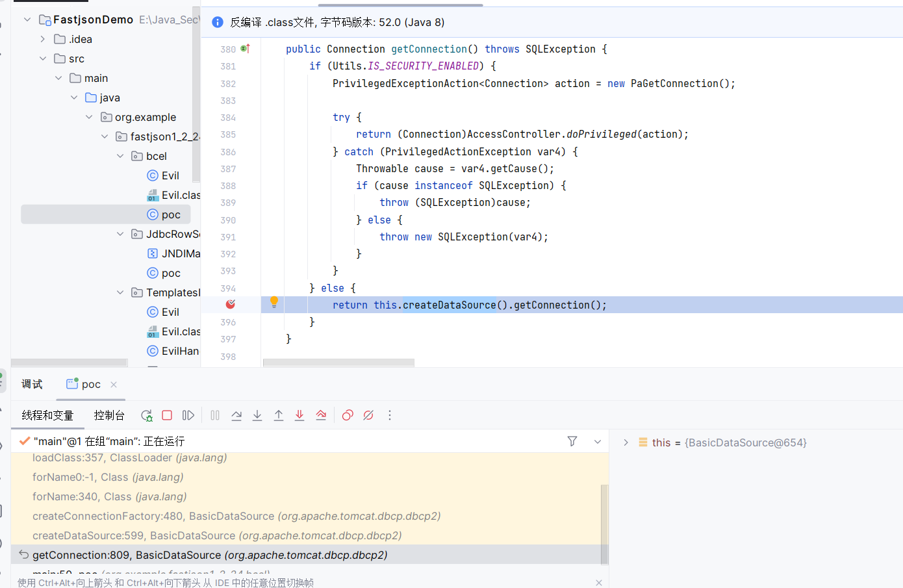Image resolution: width=903 pixels, height=588 pixels.
Task: Click the override gutter icon at line 380
Action: 246,49
